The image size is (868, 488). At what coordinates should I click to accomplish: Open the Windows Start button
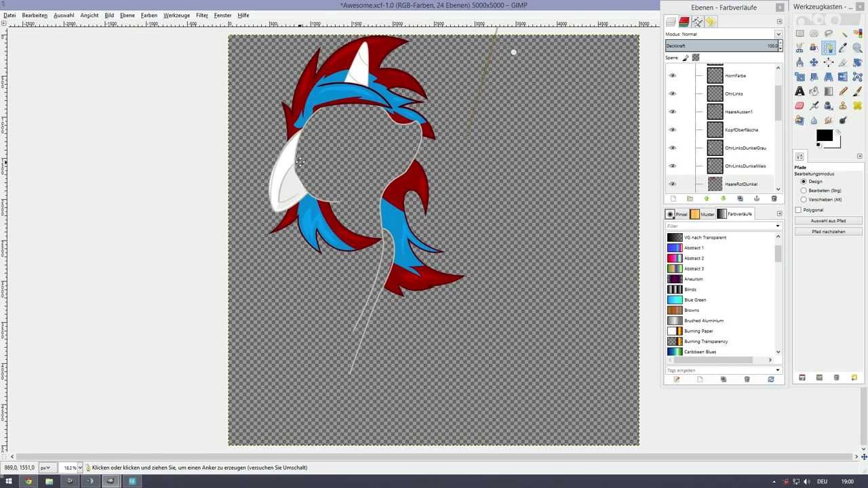pyautogui.click(x=9, y=481)
